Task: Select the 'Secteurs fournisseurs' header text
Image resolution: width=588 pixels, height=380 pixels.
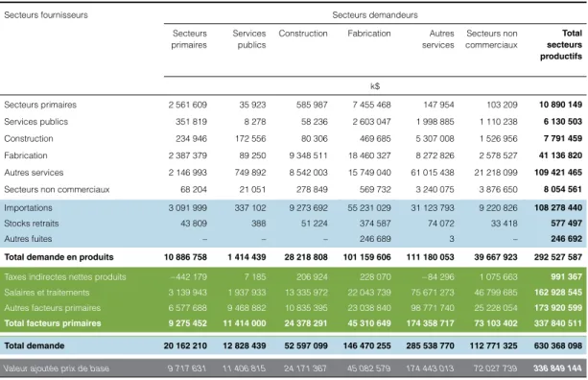Action: point(46,15)
